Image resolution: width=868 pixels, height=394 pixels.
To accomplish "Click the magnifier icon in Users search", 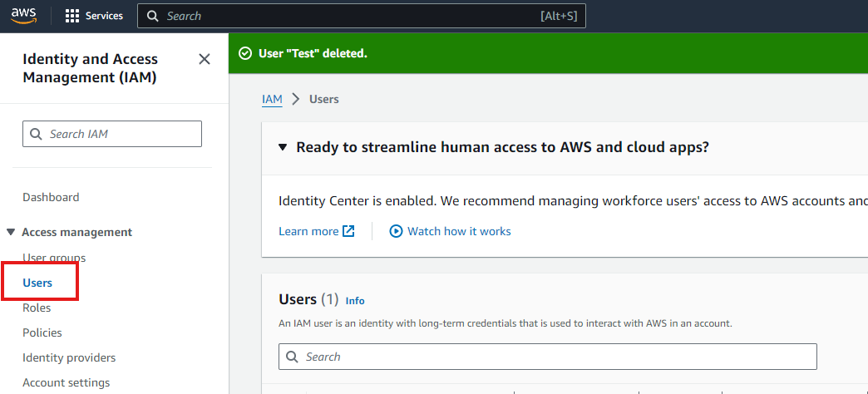I will click(x=292, y=357).
